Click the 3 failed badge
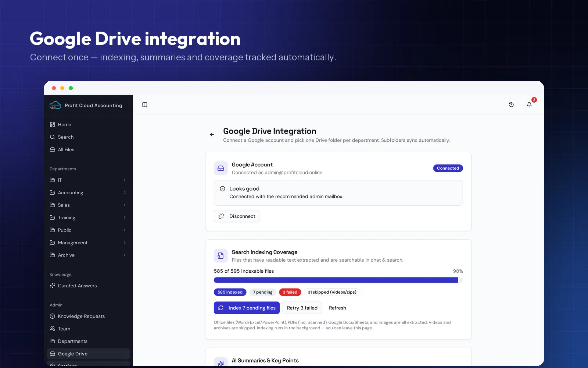Image resolution: width=588 pixels, height=368 pixels. pyautogui.click(x=290, y=292)
